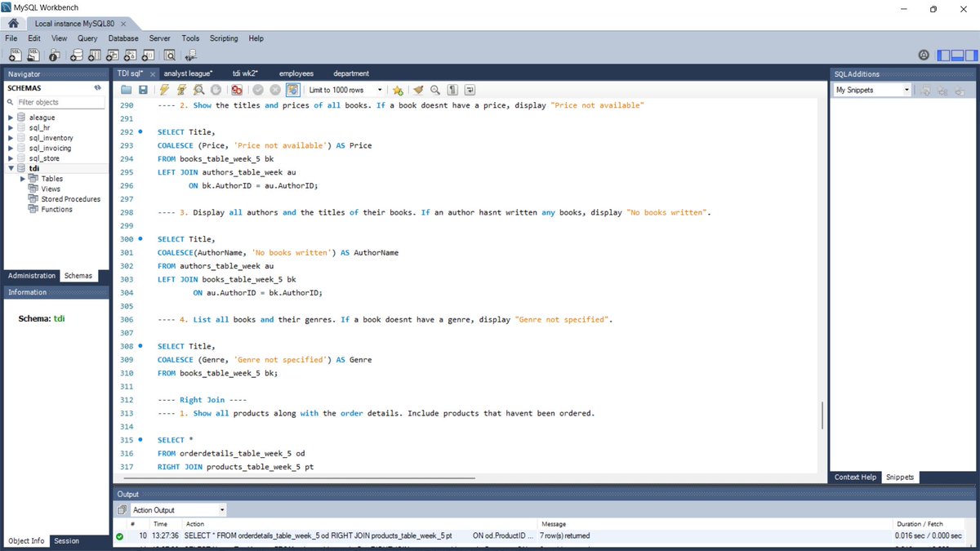
Task: Refresh schemas list icon in Navigator
Action: point(97,87)
